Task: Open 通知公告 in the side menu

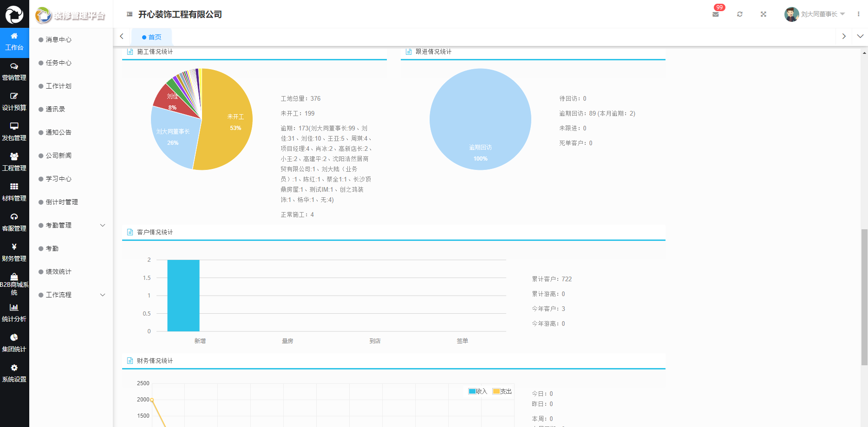Action: click(59, 132)
